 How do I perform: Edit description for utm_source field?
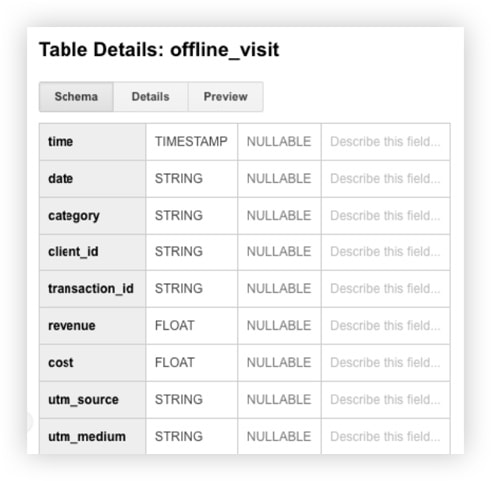(x=386, y=400)
